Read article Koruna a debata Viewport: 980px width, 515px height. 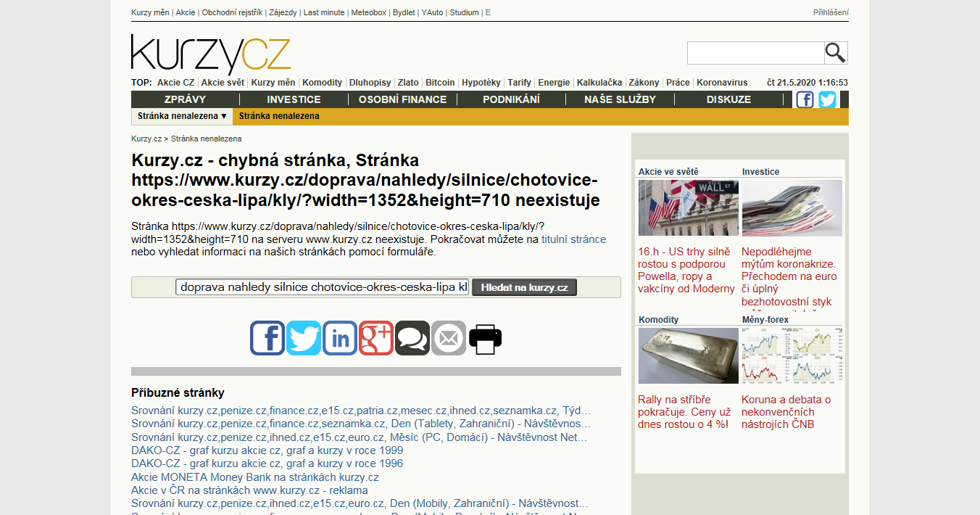click(786, 411)
